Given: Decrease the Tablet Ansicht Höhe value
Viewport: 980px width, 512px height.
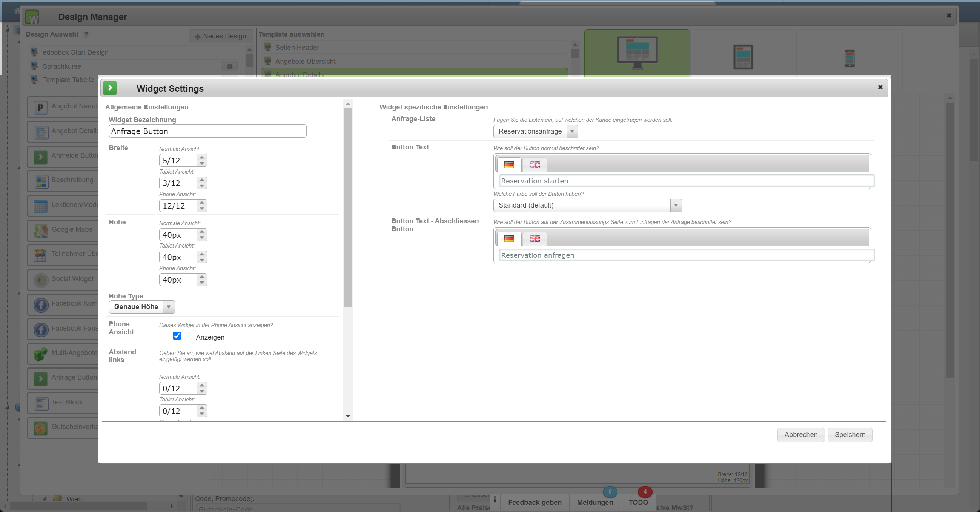Looking at the screenshot, I should pyautogui.click(x=202, y=261).
